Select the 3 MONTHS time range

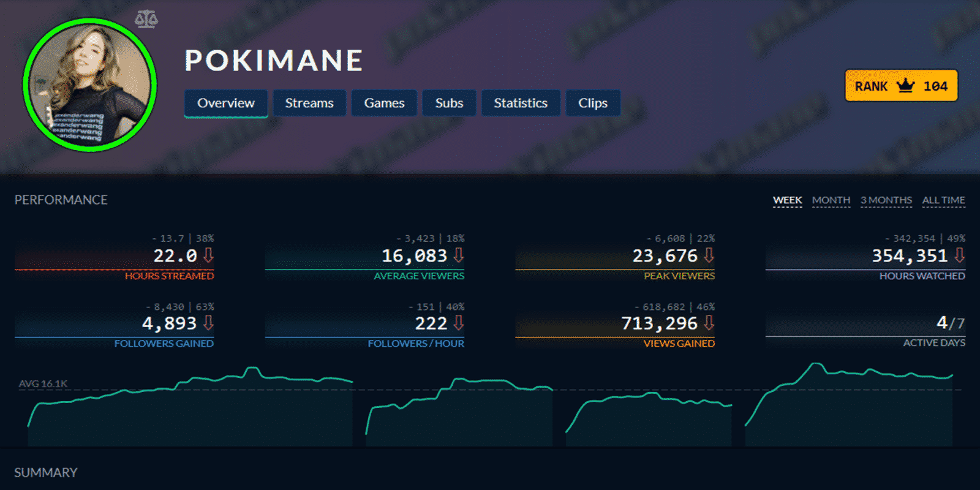tap(886, 200)
